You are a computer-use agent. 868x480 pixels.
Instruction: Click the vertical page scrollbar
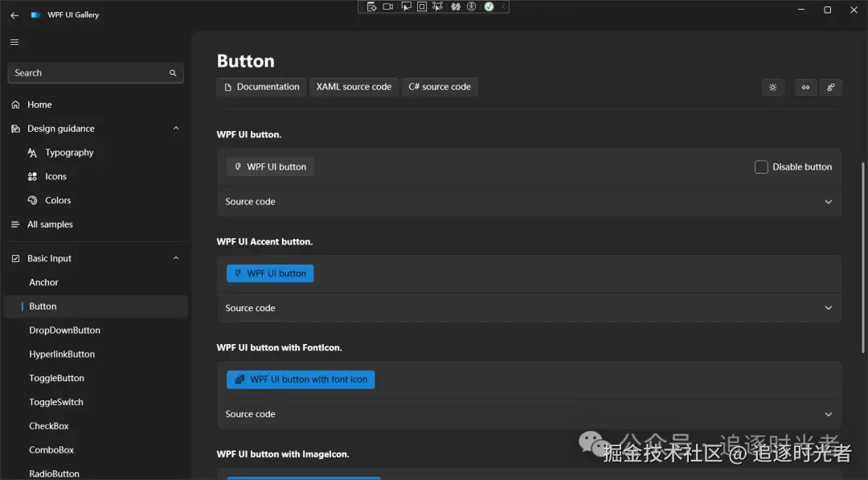click(862, 257)
